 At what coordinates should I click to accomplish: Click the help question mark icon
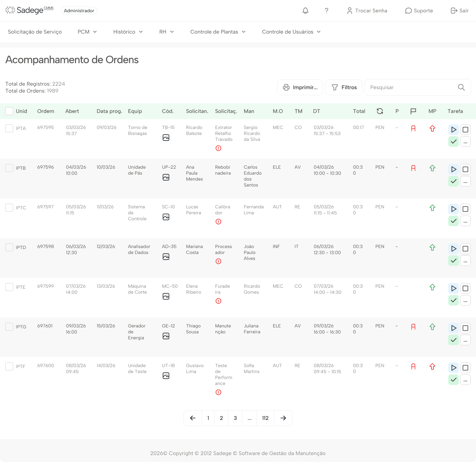327,11
